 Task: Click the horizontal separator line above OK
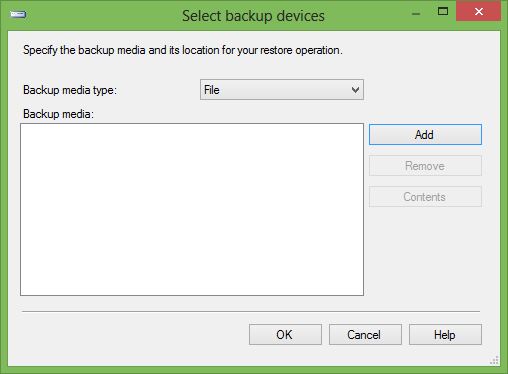(251, 311)
